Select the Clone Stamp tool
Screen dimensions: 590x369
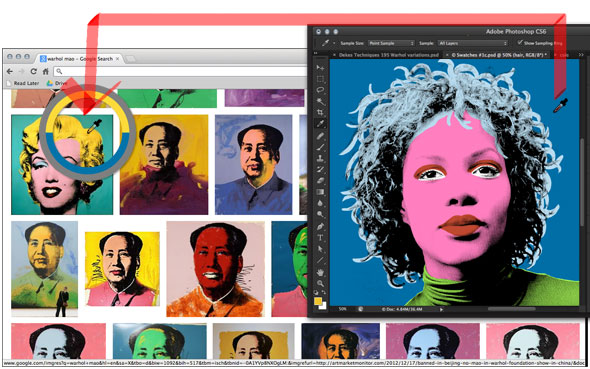coord(320,158)
